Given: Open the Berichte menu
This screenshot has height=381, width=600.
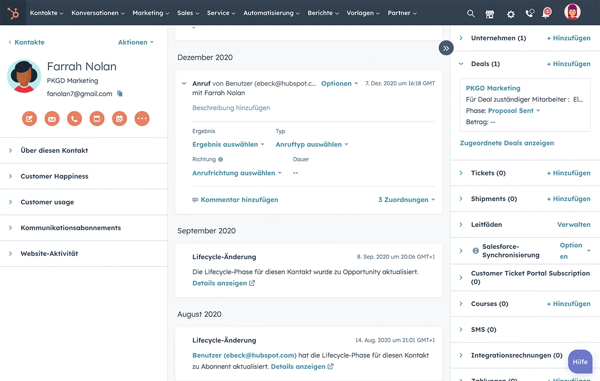Looking at the screenshot, I should tap(323, 13).
